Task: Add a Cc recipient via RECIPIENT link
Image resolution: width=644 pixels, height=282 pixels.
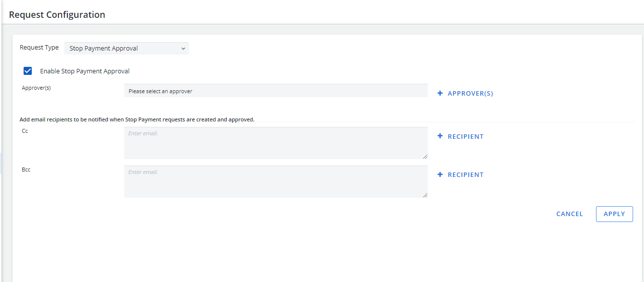Action: pos(465,136)
